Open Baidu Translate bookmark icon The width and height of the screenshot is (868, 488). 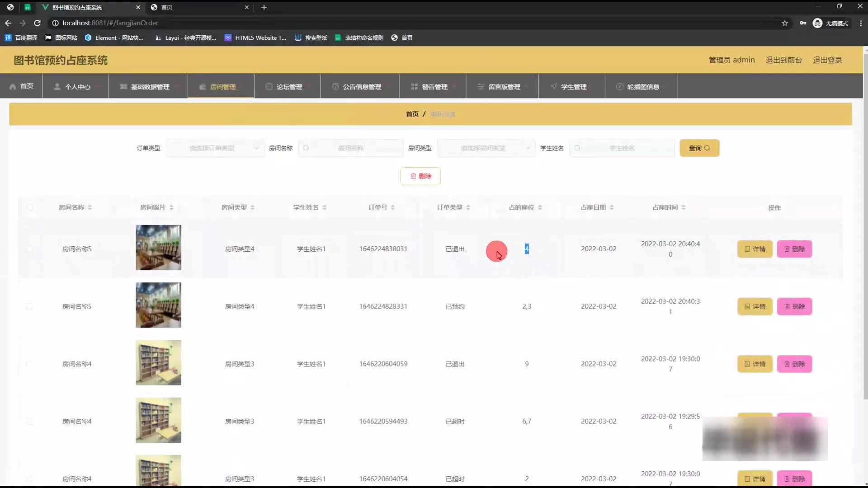8,38
